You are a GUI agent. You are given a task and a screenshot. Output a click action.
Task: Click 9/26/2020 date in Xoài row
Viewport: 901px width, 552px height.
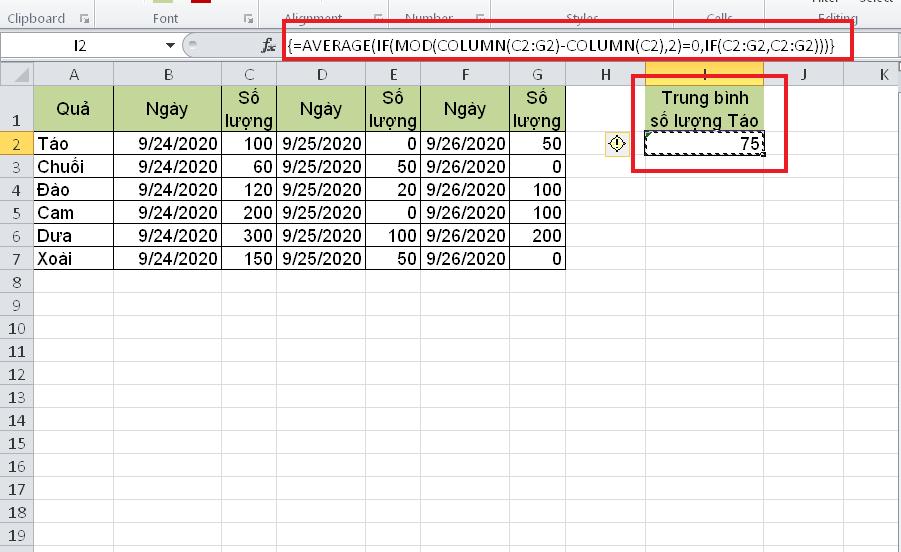point(465,258)
